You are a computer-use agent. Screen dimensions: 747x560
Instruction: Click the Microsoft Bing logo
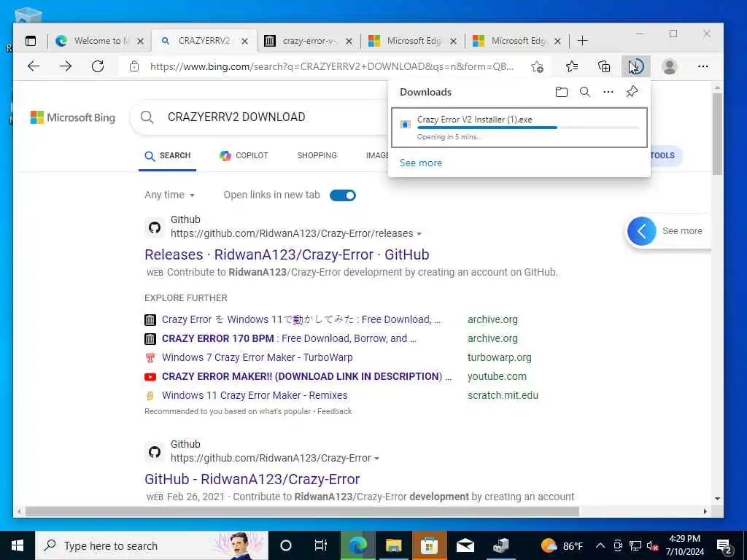(x=73, y=117)
